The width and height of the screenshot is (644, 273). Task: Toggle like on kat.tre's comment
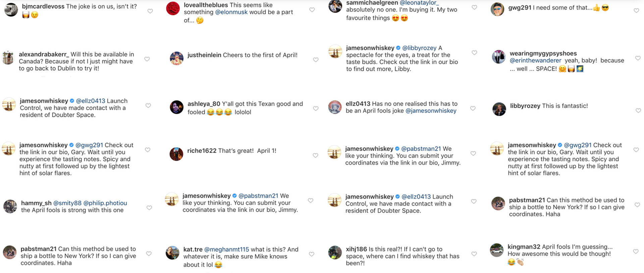click(311, 254)
